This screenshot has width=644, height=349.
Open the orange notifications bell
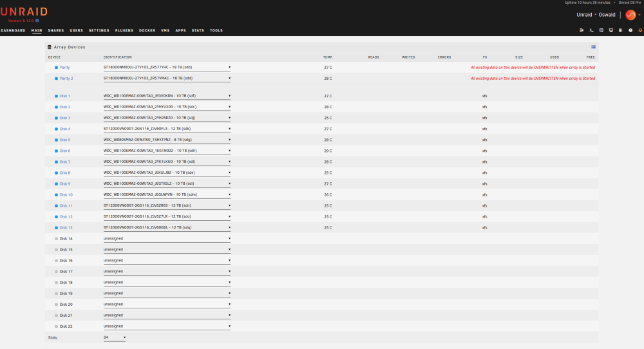pyautogui.click(x=640, y=30)
